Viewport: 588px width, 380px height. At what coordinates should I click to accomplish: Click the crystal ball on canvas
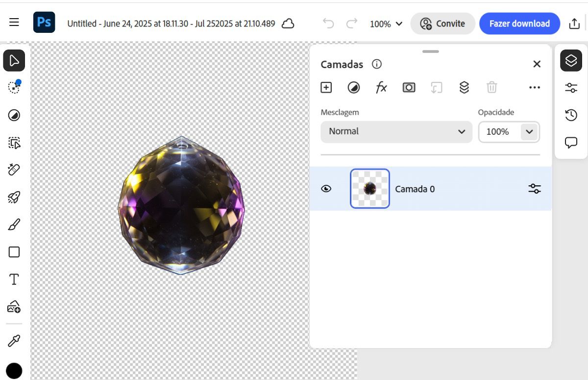tap(181, 205)
